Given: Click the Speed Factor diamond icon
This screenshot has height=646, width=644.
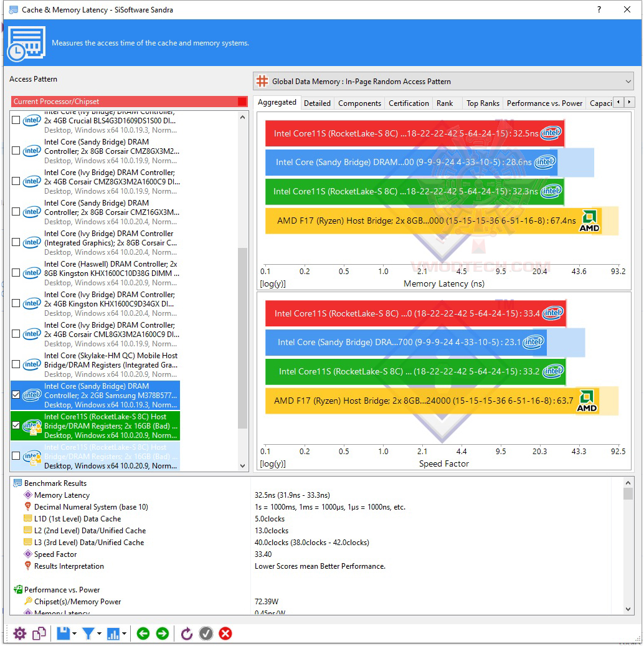Looking at the screenshot, I should pos(27,554).
